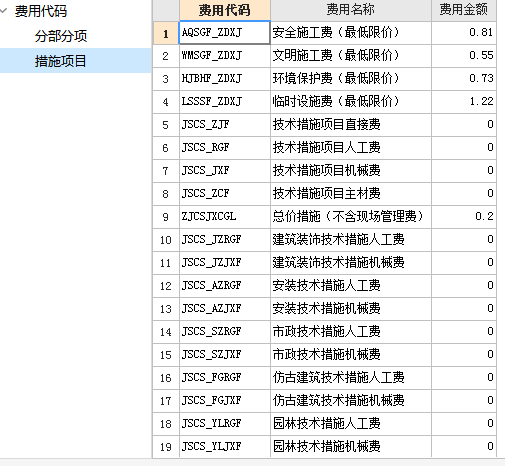Select row header number 9

click(166, 217)
